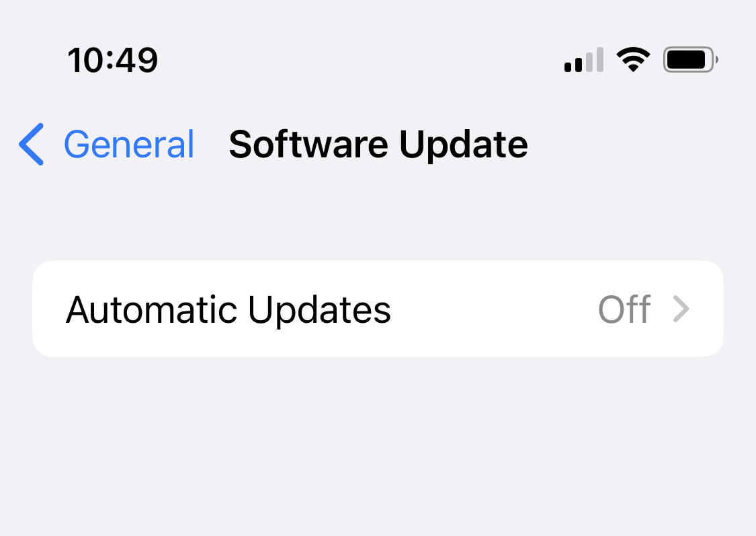Click the Wi-Fi indicator in status bar
This screenshot has height=536, width=756.
[634, 60]
